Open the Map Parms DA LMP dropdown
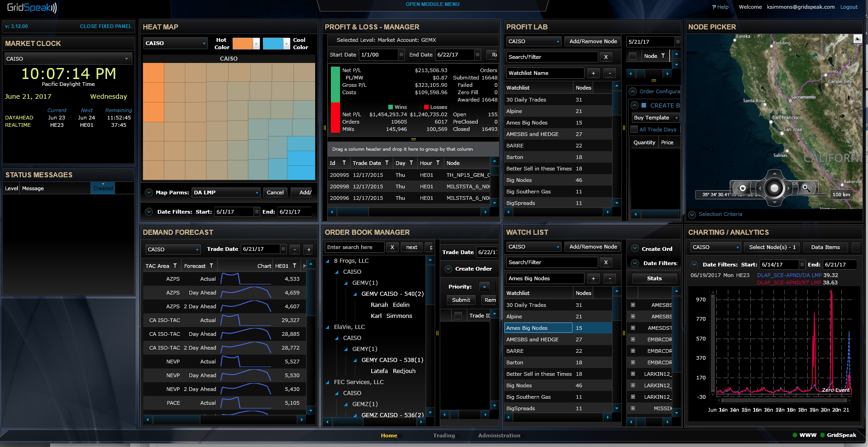Screen dimensions: 868x447 coord(226,192)
